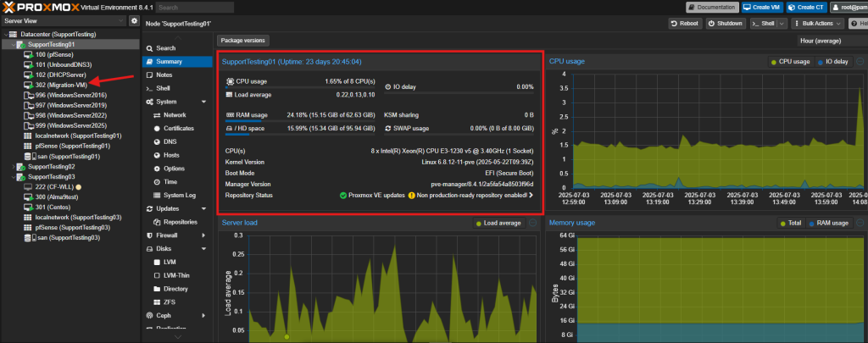Viewport: 868px width, 343px height.
Task: Click the LVM icon under Disks
Action: point(157,263)
